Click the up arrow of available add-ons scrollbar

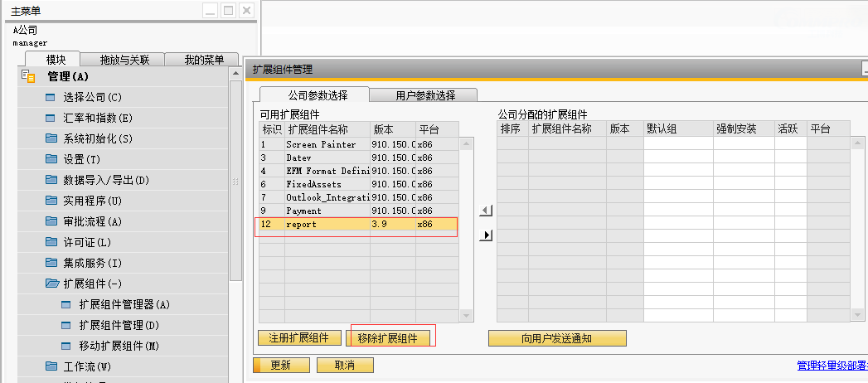point(467,144)
